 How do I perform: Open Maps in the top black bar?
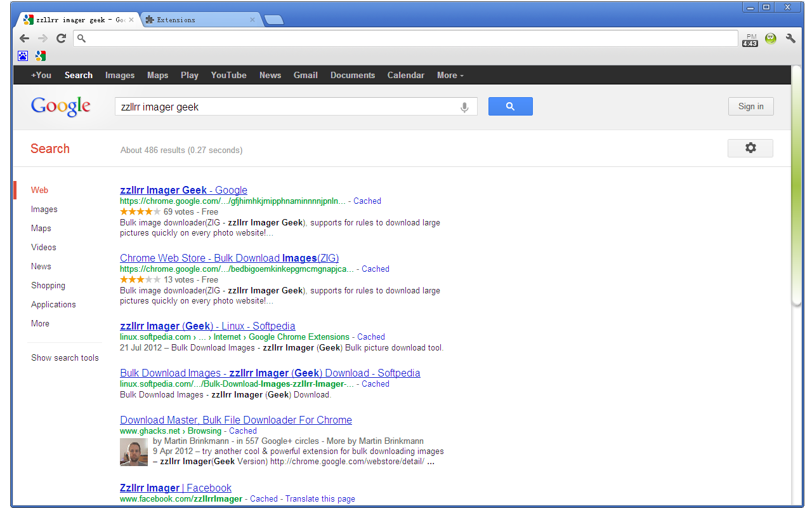pos(158,75)
